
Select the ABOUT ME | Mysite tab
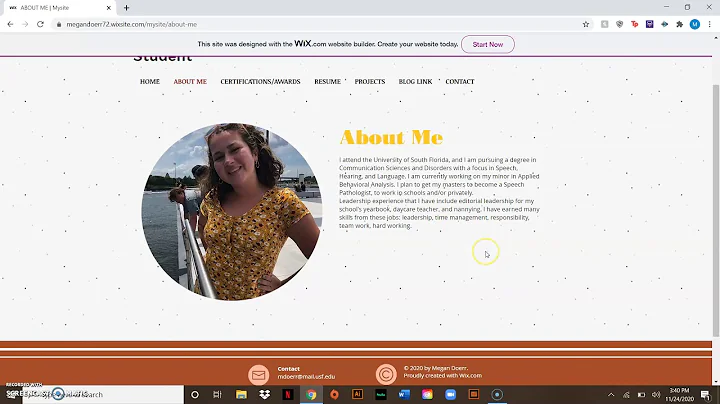pos(60,8)
